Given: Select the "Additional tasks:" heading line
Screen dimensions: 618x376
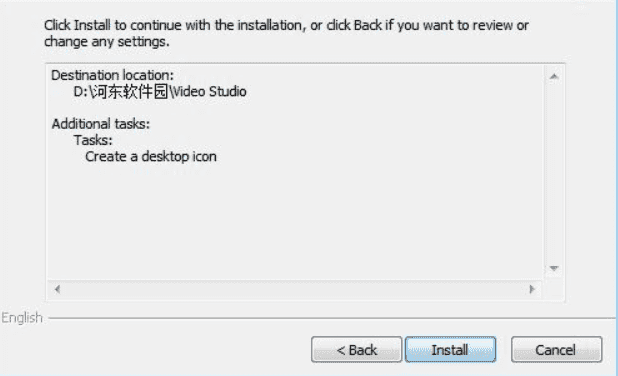Looking at the screenshot, I should [101, 124].
